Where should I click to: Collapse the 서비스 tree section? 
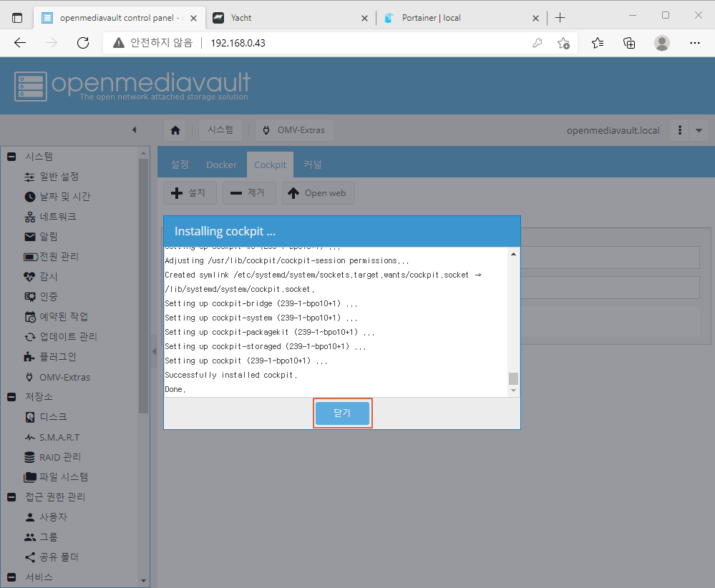tap(12, 577)
